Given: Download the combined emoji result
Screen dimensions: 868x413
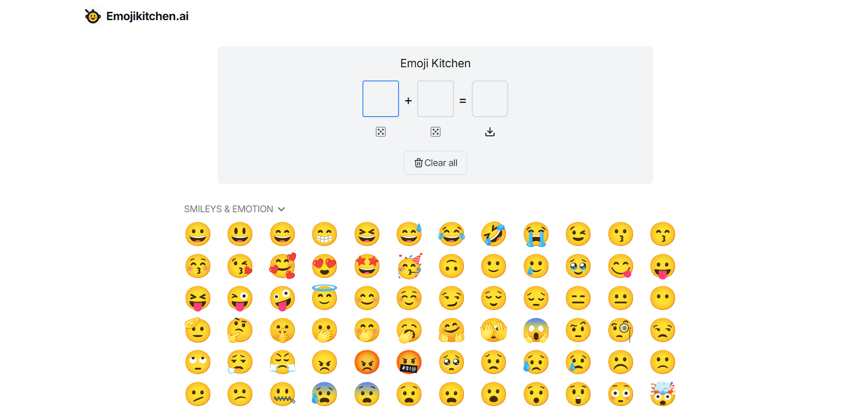Looking at the screenshot, I should (490, 132).
